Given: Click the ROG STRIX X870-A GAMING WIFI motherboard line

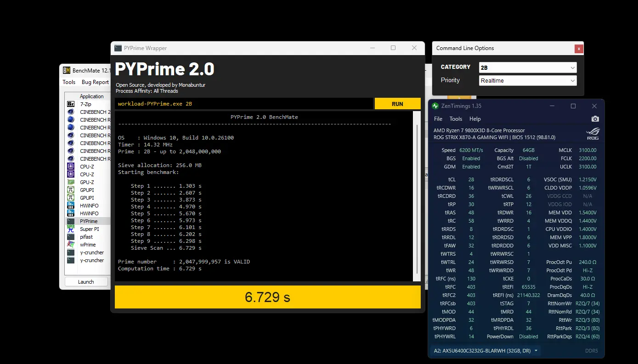Looking at the screenshot, I should point(495,137).
